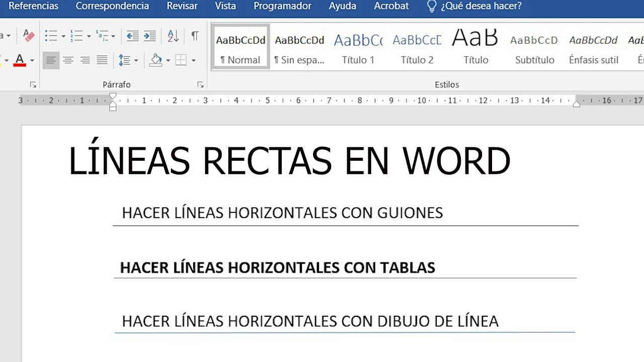Sort text with the A-Z icon
This screenshot has height=362, width=644.
[x=173, y=36]
